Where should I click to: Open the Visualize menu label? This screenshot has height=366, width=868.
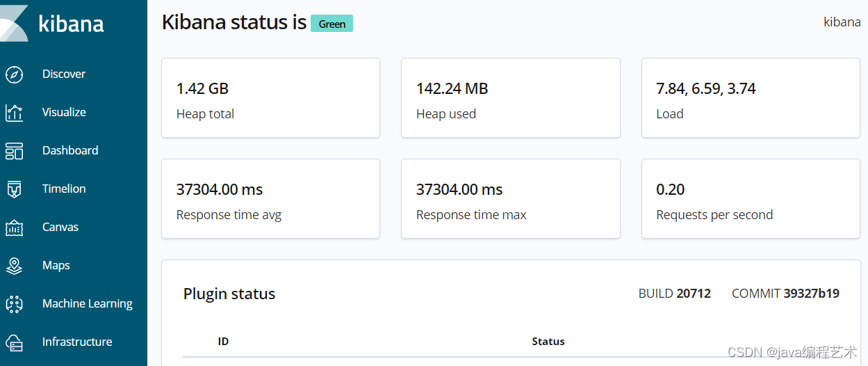point(64,112)
